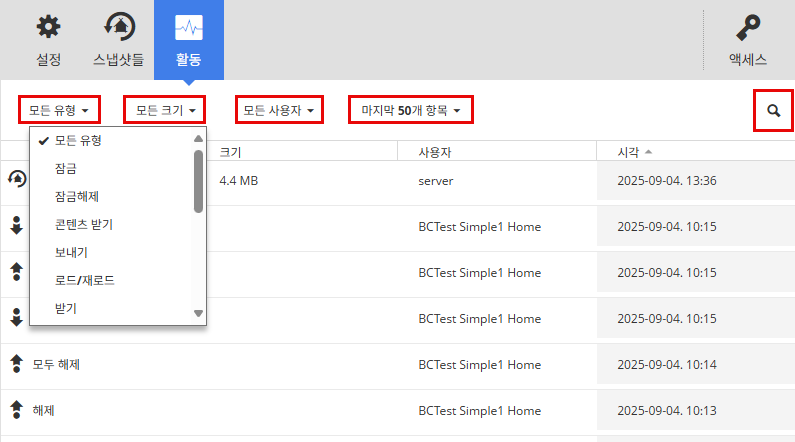Select the checked 모든 유형 option
Viewport: 795px width, 442px height.
[x=78, y=140]
